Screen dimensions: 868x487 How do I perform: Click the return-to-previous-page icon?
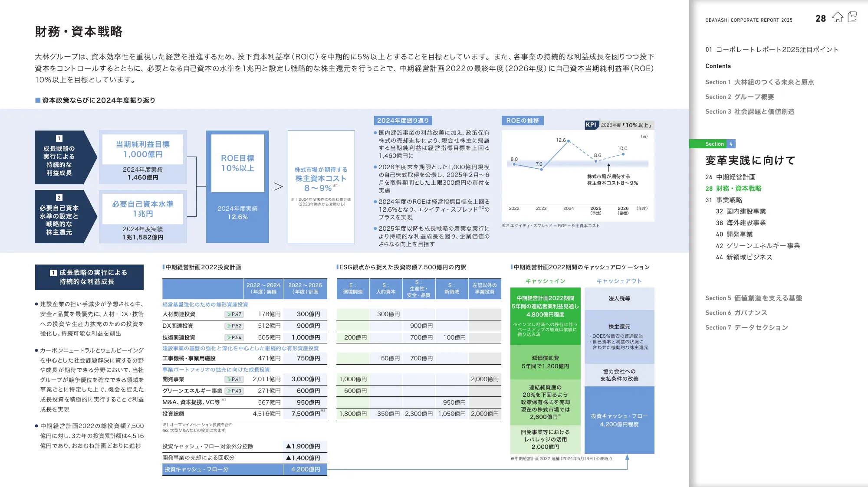(852, 17)
